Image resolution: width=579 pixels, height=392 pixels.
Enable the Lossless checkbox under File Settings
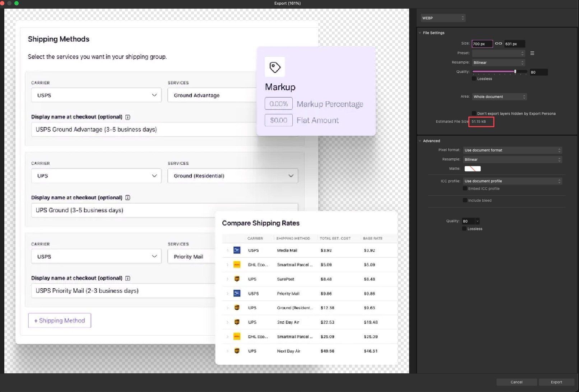(x=474, y=79)
